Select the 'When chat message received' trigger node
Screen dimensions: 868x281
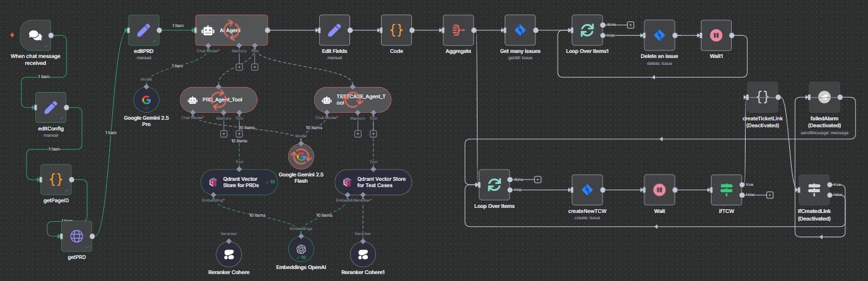click(x=35, y=35)
